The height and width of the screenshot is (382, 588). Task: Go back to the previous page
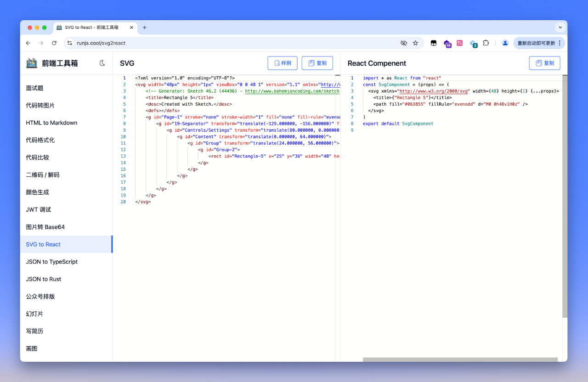pyautogui.click(x=28, y=43)
